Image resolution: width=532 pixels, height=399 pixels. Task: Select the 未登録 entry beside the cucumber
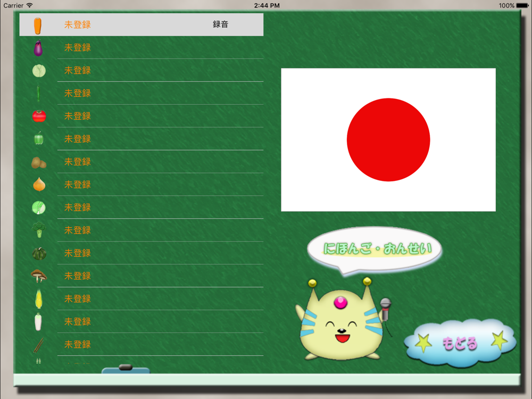coord(78,93)
